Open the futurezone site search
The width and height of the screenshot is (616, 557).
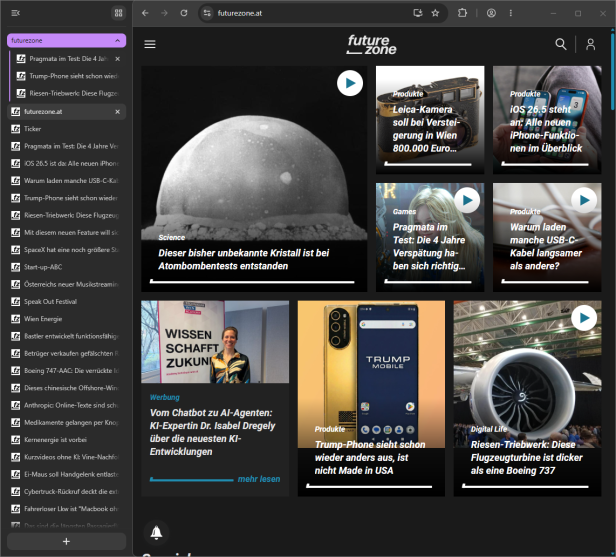[x=561, y=44]
